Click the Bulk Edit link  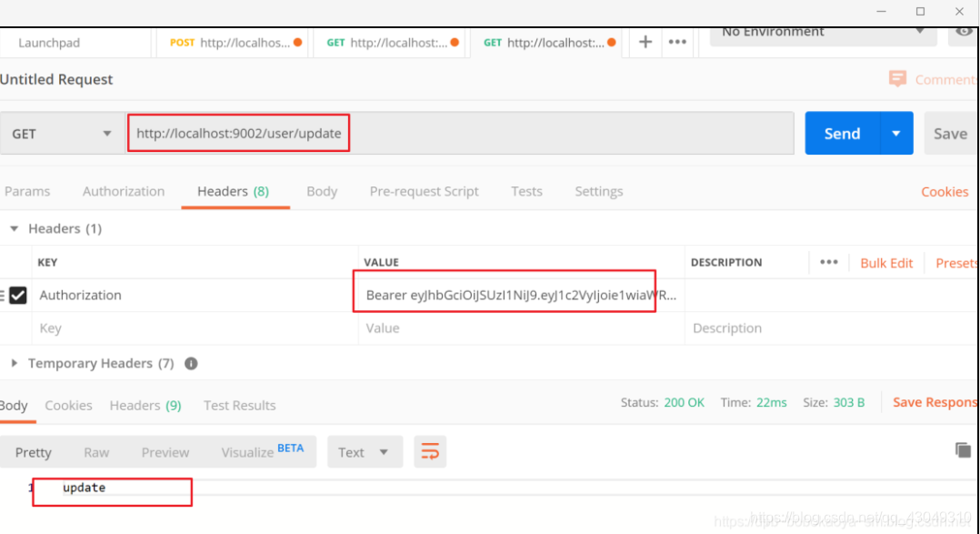(886, 263)
